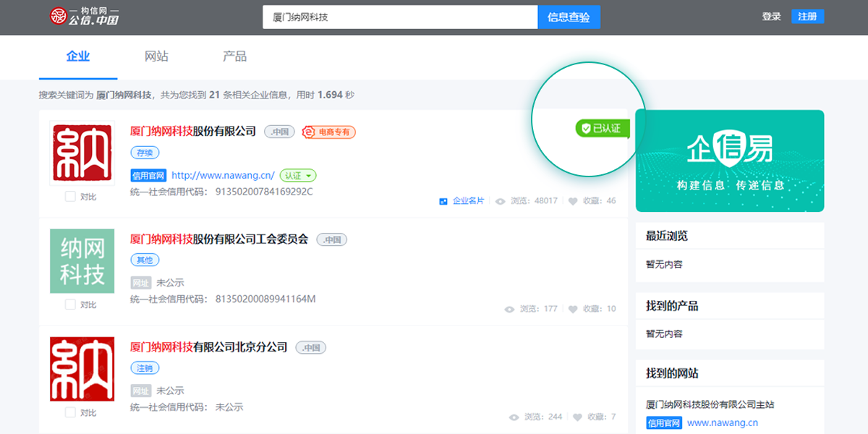The width and height of the screenshot is (868, 434).
Task: Click the 登录 link
Action: point(771,17)
